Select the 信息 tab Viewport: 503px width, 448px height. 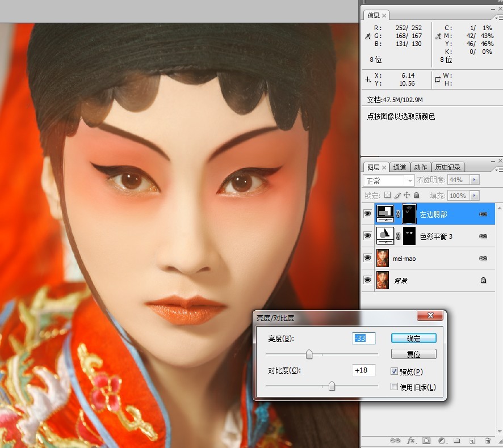click(x=373, y=15)
